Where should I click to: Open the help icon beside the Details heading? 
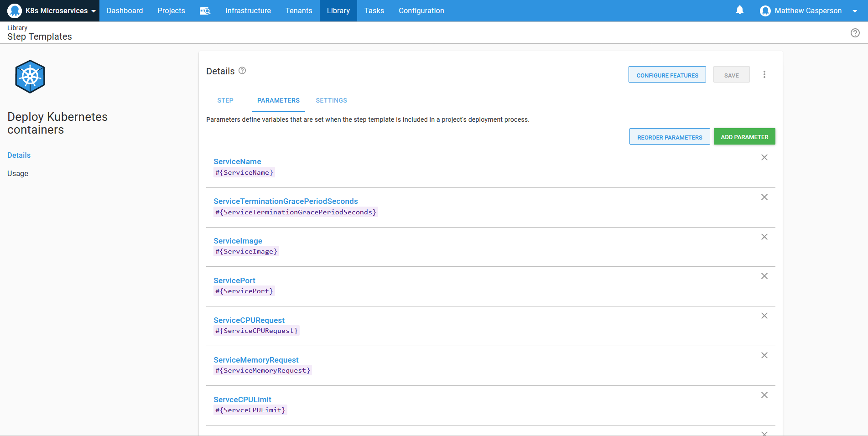(x=242, y=71)
